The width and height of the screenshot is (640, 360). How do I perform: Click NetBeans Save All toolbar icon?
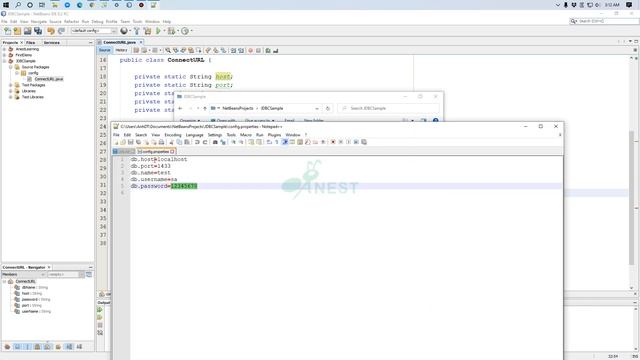tap(38, 31)
